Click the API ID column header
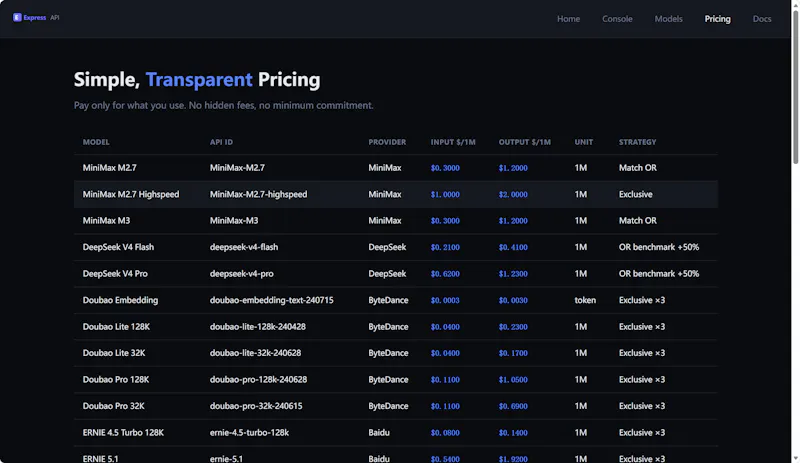Image resolution: width=800 pixels, height=463 pixels. click(221, 142)
